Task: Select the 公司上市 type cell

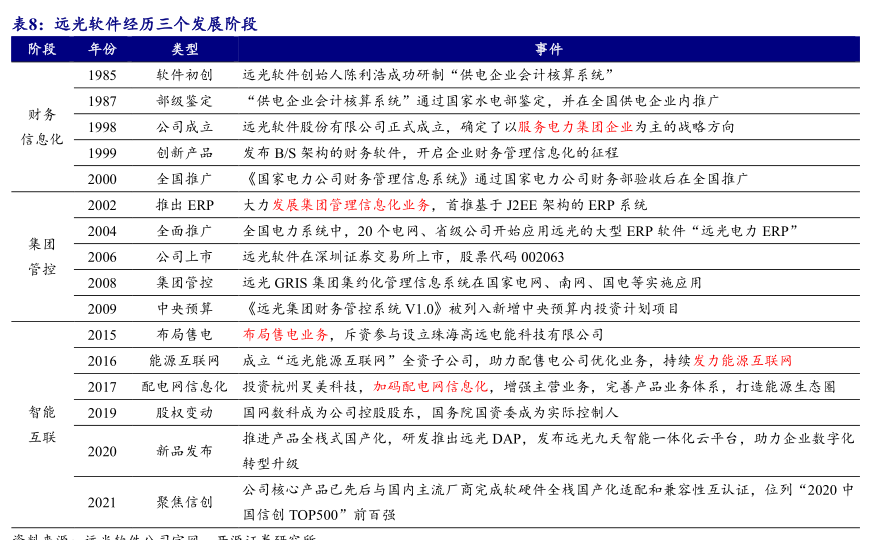Action: (x=185, y=257)
